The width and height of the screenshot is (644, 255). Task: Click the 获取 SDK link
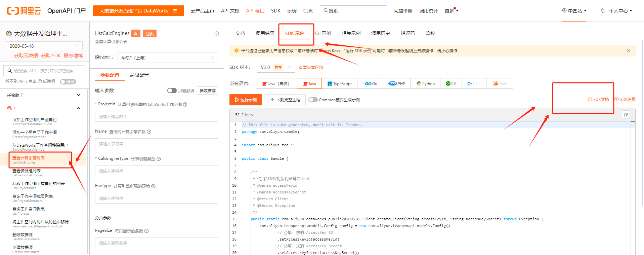click(51, 56)
